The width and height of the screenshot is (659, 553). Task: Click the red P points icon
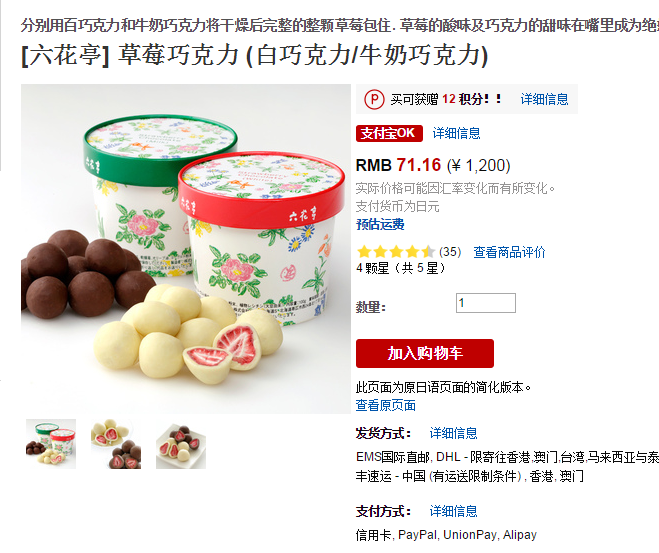374,100
